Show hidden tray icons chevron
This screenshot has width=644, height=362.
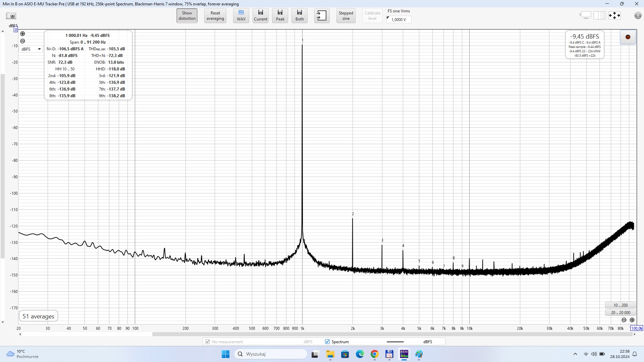pyautogui.click(x=575, y=354)
